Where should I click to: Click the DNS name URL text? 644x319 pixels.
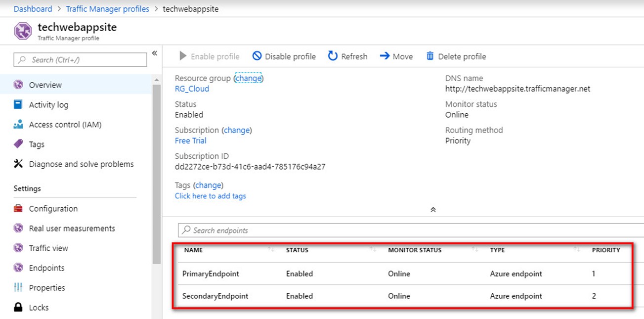pos(518,89)
